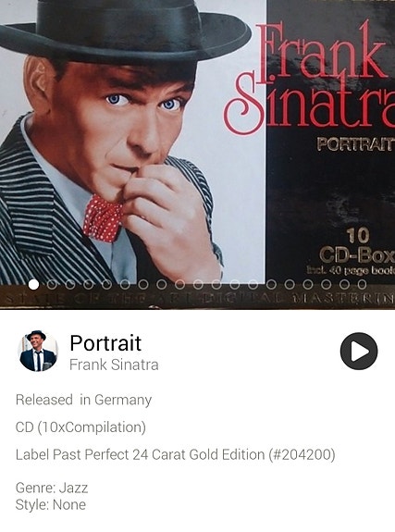Open Frank Sinatra's round artist avatar
The image size is (395, 532).
tap(38, 351)
